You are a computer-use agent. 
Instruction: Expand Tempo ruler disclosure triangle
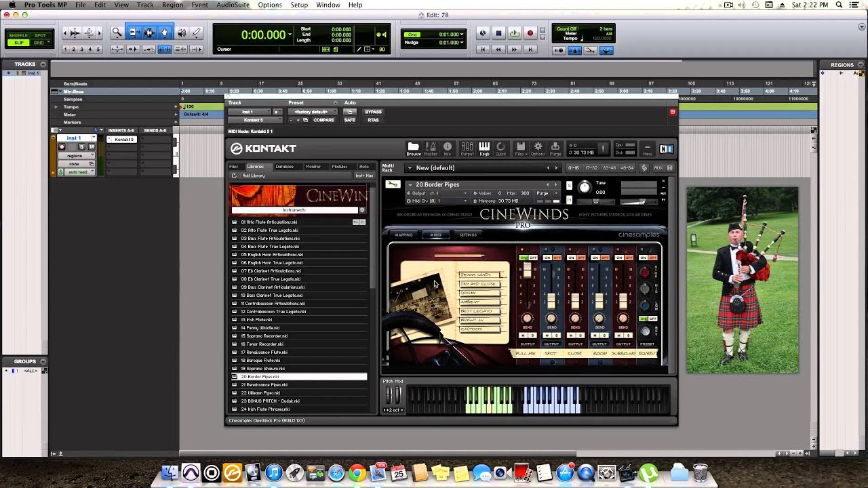point(56,107)
